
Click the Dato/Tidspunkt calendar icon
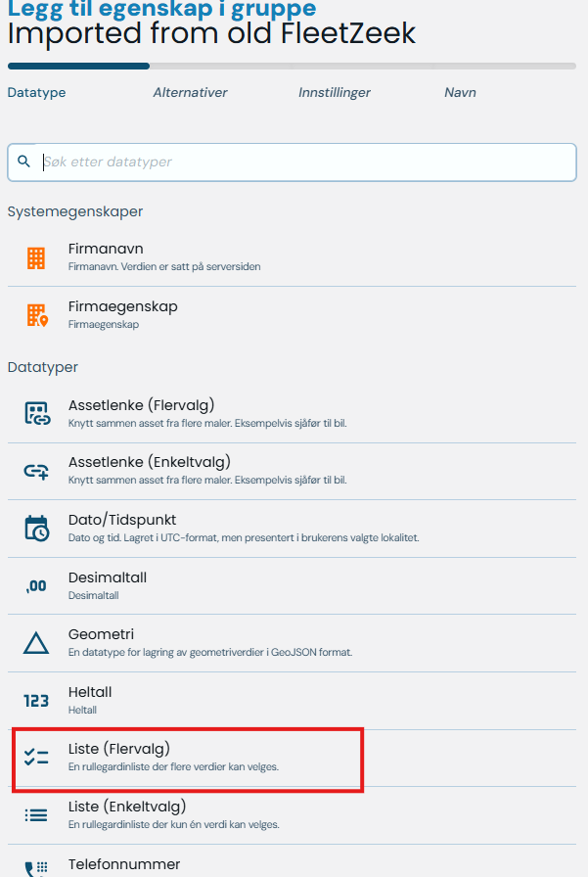point(36,529)
